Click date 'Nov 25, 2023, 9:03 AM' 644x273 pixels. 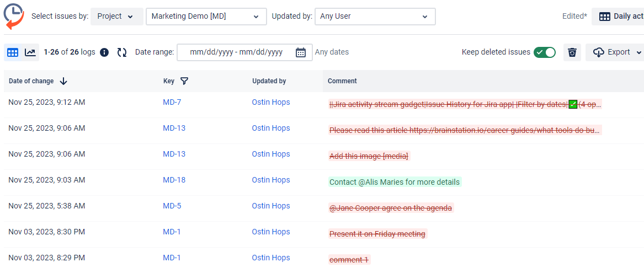pyautogui.click(x=47, y=180)
